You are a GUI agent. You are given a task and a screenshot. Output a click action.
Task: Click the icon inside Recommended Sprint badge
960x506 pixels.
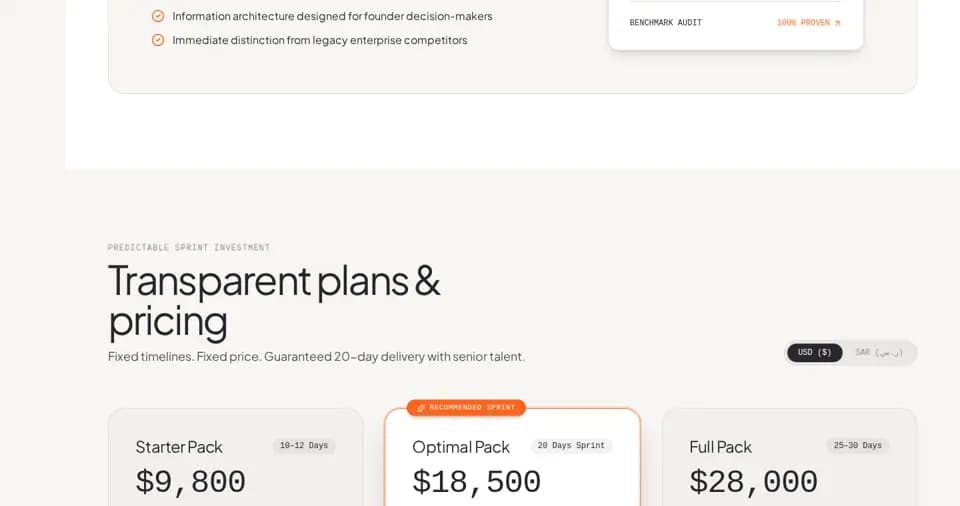[421, 408]
